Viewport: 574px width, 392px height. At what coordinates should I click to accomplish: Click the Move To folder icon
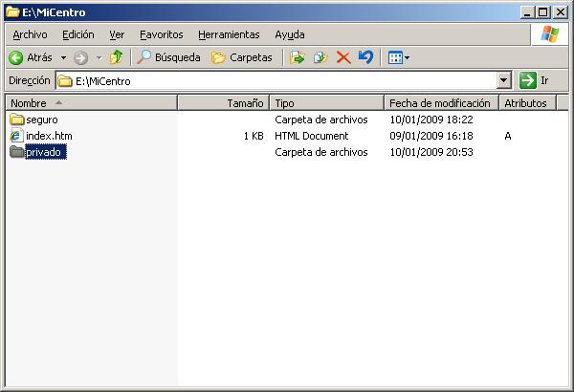click(x=297, y=57)
